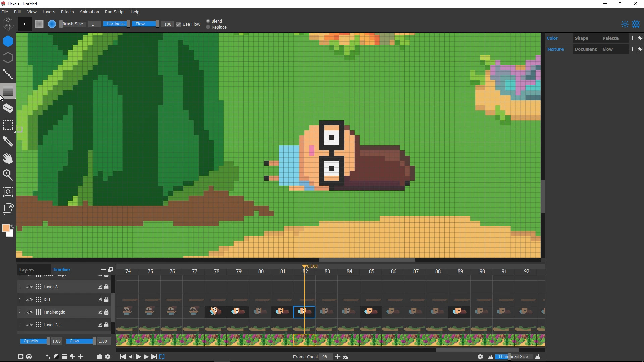Open the Animation menu

pos(89,12)
